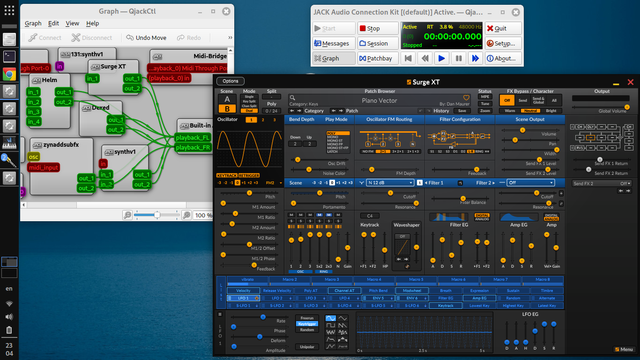
Task: Select POLY play mode in Surge XT
Action: (x=338, y=133)
